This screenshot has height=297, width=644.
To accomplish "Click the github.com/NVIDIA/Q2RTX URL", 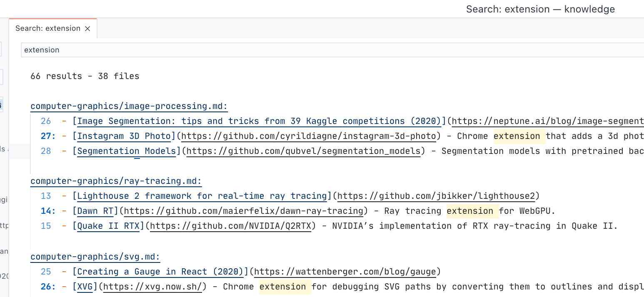I will click(x=229, y=226).
